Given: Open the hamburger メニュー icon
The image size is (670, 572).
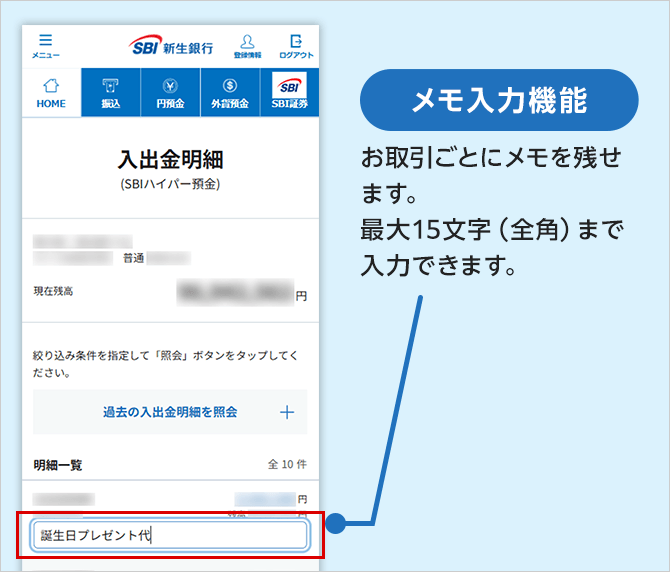Looking at the screenshot, I should pyautogui.click(x=46, y=46).
